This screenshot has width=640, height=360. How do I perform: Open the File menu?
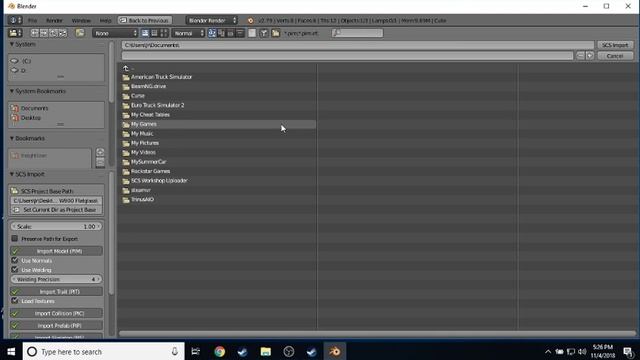[32, 20]
